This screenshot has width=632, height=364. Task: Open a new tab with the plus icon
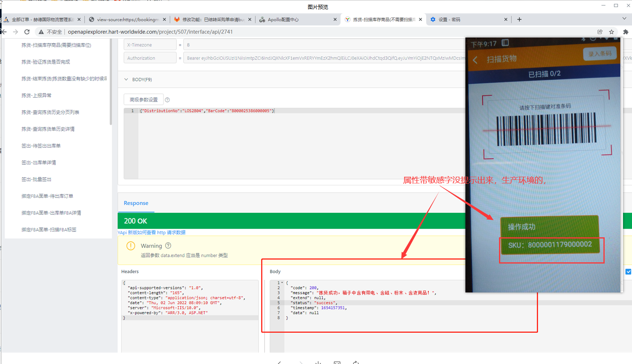[519, 20]
